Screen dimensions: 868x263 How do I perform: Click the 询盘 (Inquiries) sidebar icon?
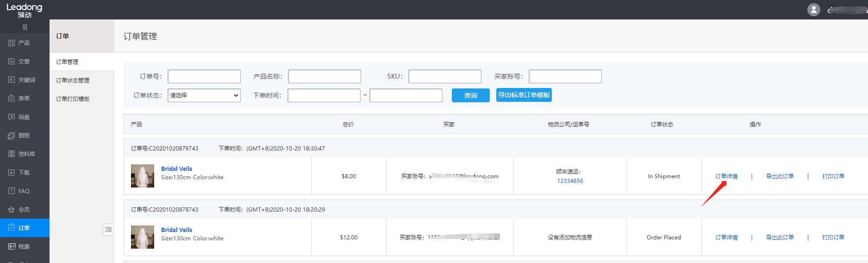[12, 117]
